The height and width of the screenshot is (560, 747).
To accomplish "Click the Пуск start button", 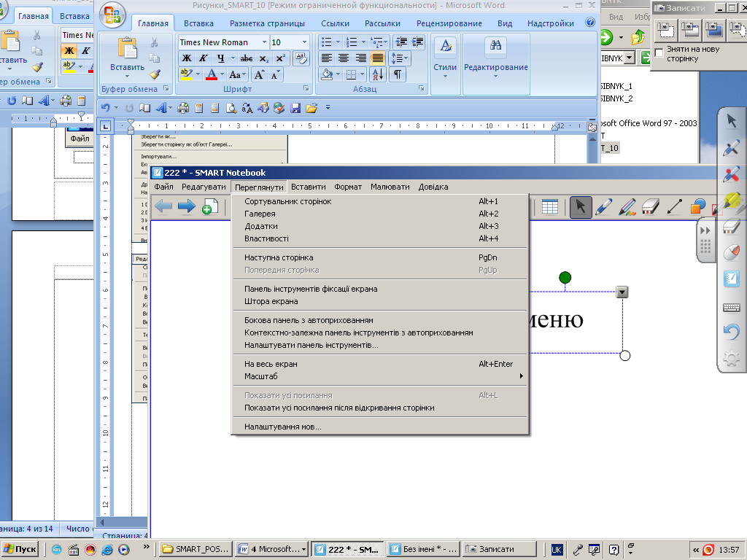I will point(20,549).
